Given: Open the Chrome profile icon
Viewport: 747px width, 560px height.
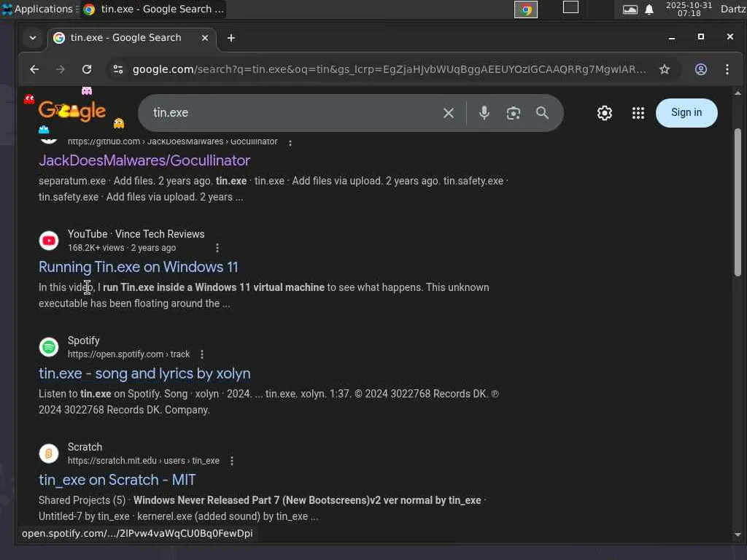Looking at the screenshot, I should 701,69.
